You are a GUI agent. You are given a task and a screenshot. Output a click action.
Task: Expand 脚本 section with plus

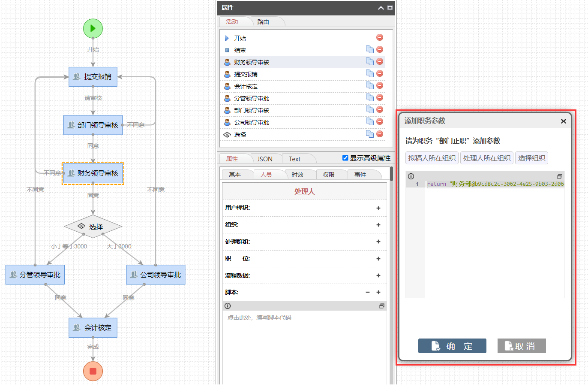pyautogui.click(x=378, y=292)
